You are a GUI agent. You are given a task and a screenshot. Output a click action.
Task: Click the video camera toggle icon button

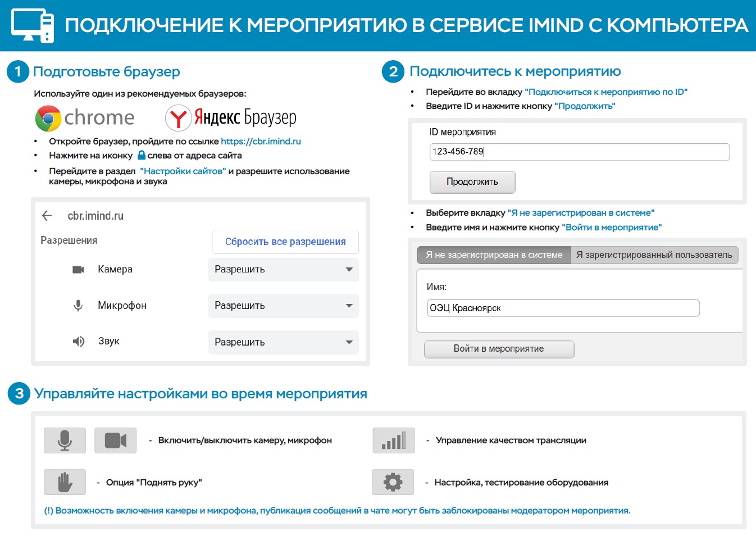click(x=115, y=440)
